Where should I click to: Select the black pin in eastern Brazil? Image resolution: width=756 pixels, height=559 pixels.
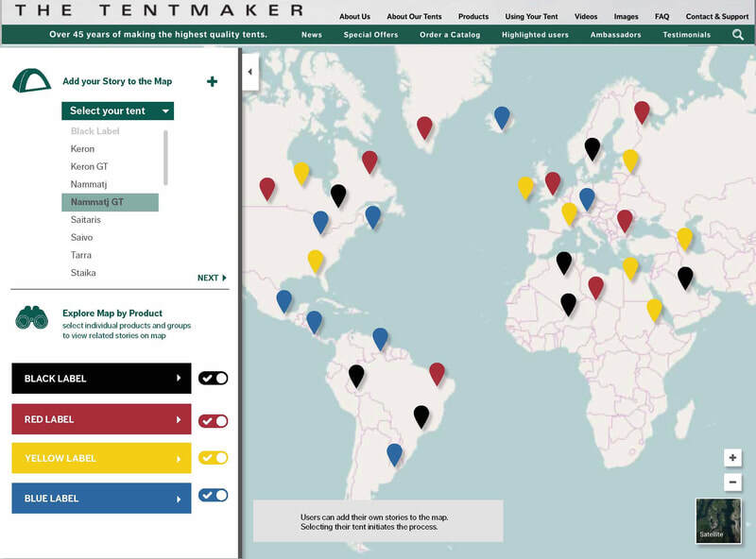(x=421, y=416)
